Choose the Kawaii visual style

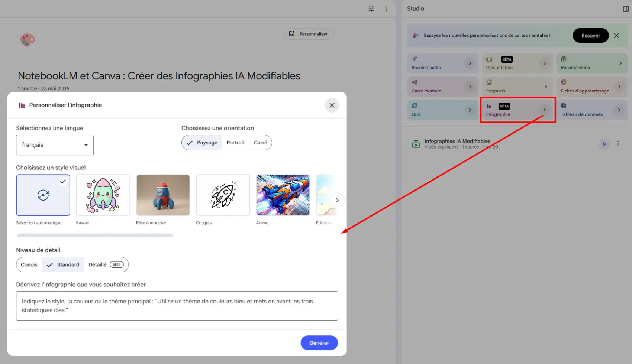[103, 195]
